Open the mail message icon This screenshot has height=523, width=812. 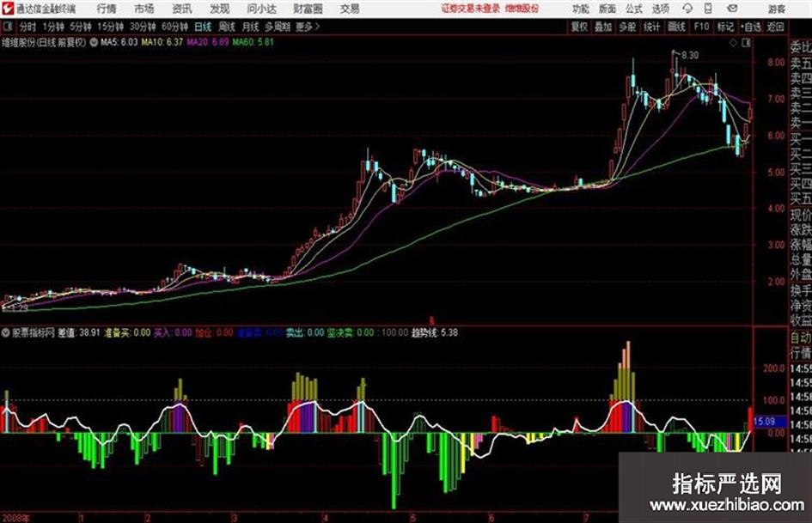click(732, 9)
